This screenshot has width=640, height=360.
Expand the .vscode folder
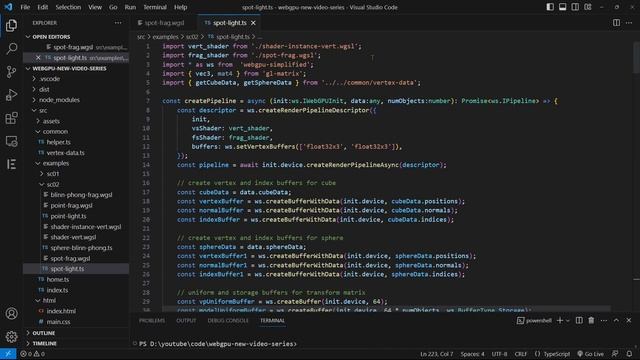click(50, 79)
